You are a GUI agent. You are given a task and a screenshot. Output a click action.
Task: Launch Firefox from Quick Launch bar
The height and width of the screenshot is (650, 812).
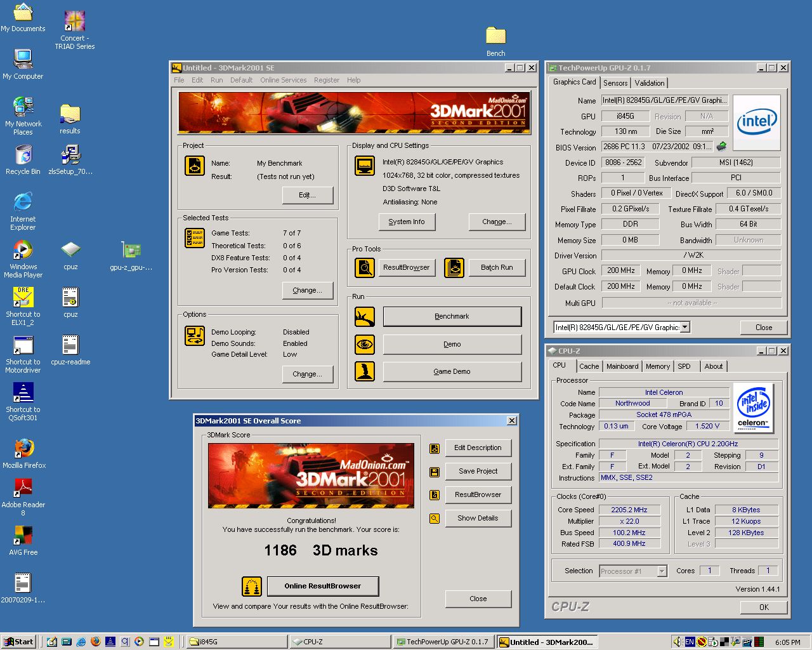[96, 642]
